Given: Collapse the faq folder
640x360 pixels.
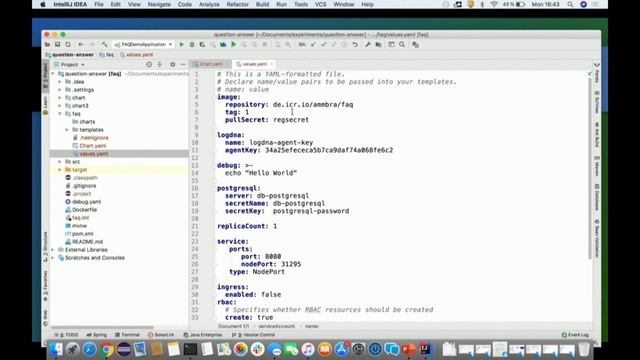Looking at the screenshot, I should click(x=60, y=114).
